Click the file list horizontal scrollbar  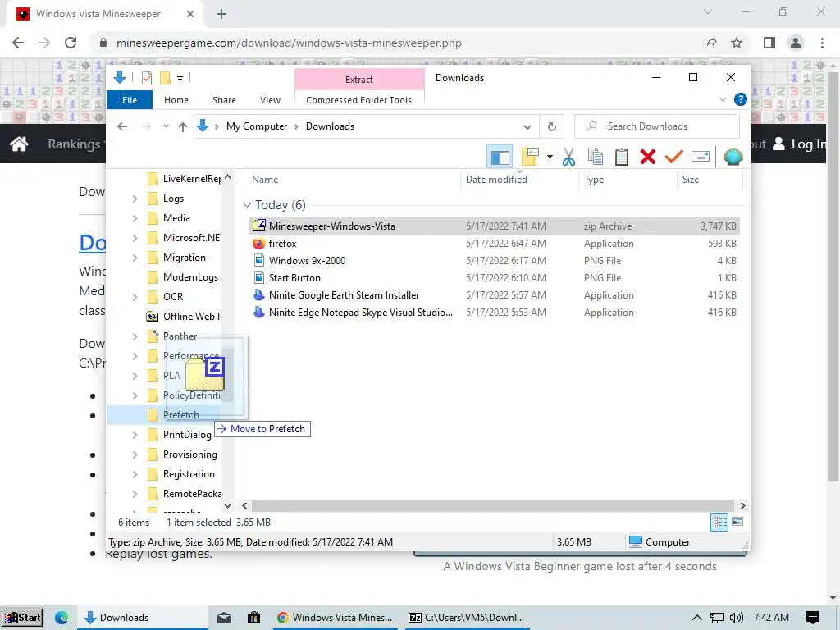point(492,505)
